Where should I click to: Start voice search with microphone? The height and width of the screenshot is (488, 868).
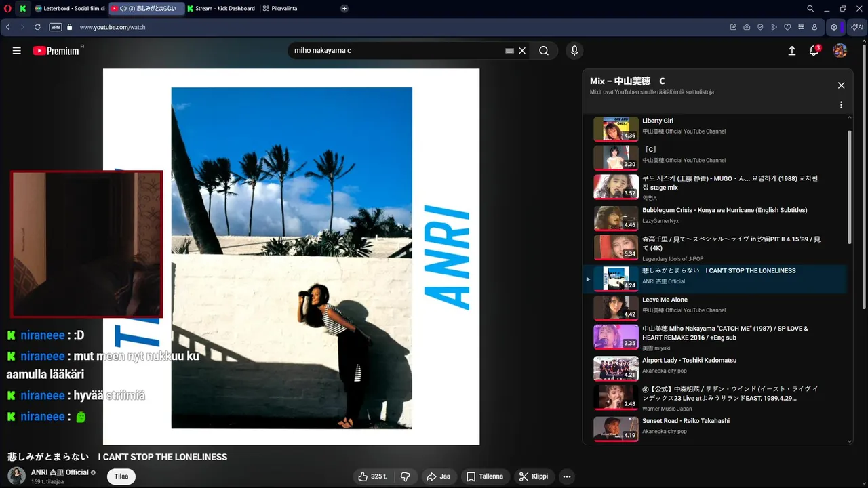(x=574, y=51)
